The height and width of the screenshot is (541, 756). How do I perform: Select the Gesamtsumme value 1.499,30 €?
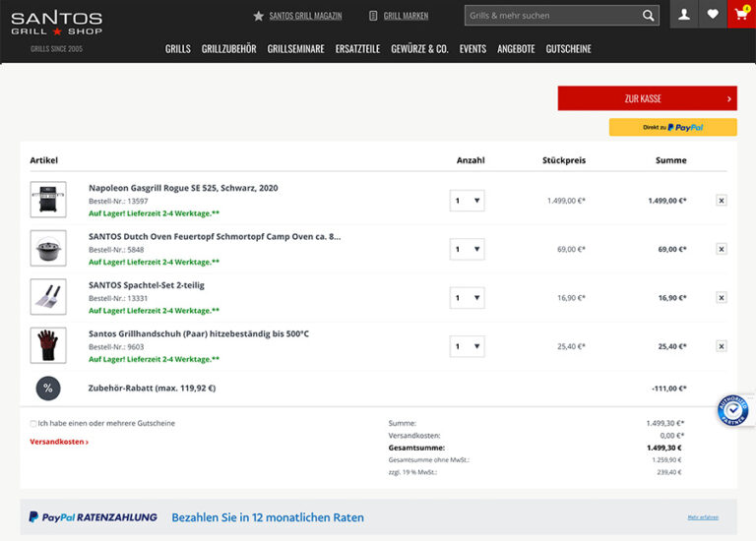coord(663,448)
